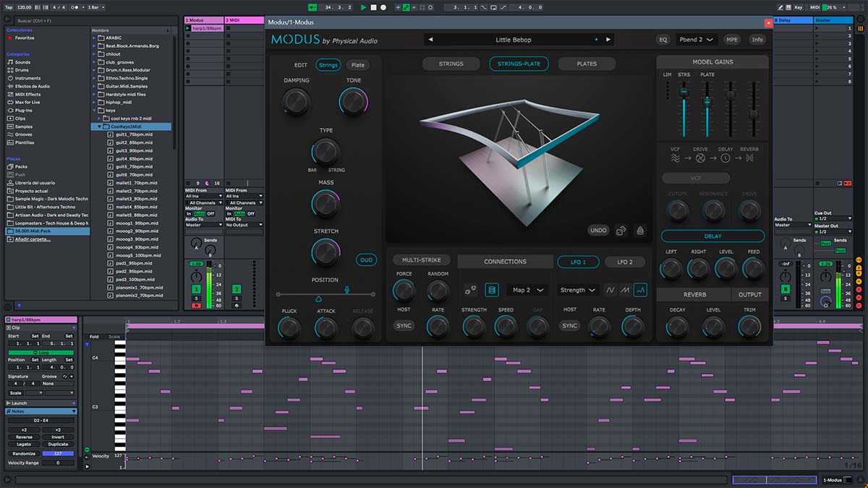Screen dimensions: 868x488
Task: Toggle the EQ button in Modus
Action: click(x=663, y=40)
